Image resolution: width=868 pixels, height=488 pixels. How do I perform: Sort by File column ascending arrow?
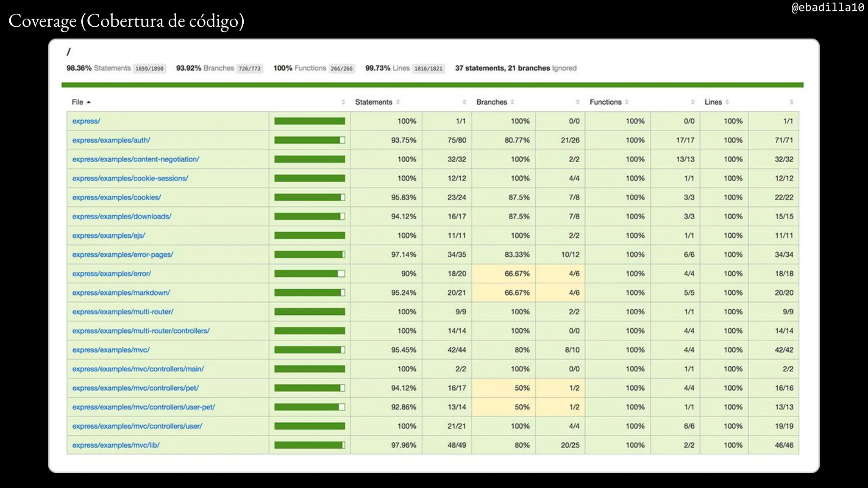point(89,102)
